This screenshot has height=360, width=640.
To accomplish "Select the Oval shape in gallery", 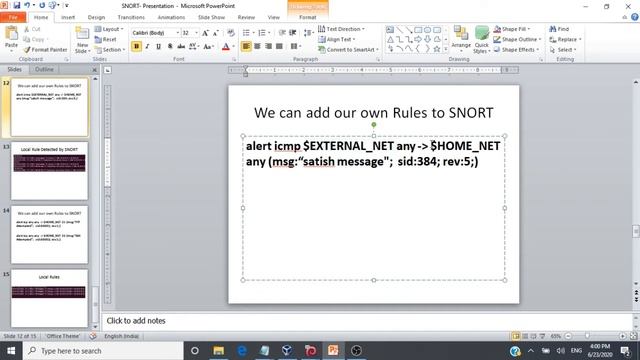I will pyautogui.click(x=427, y=30).
